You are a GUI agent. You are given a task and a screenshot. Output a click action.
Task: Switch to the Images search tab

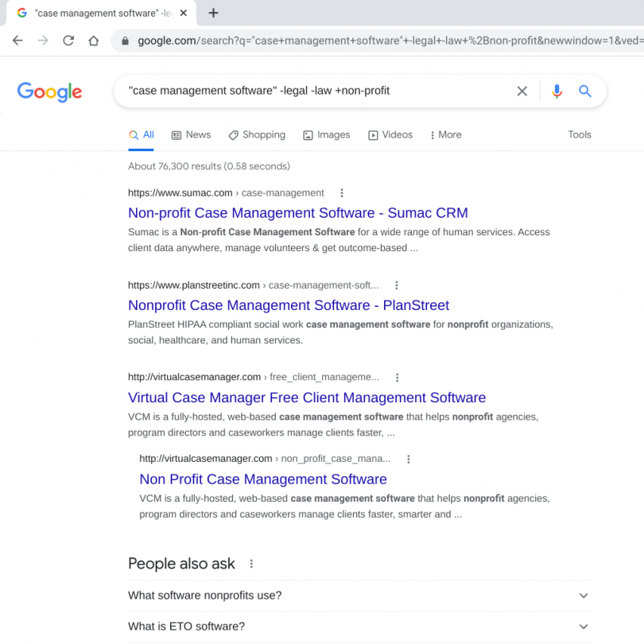pos(326,135)
